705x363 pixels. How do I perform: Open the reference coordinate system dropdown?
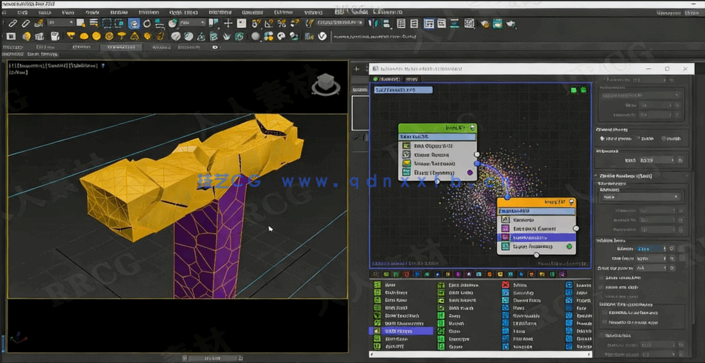[x=192, y=22]
